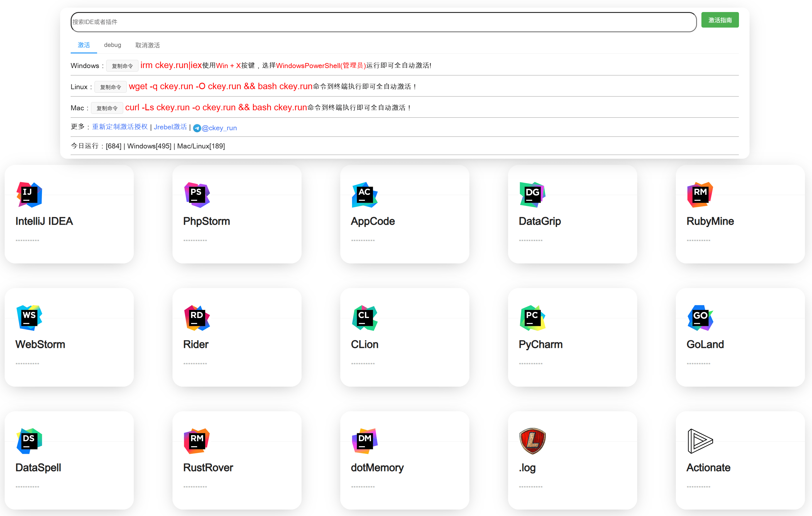Click the .log plugin shield icon
Viewport: 812px width, 516px height.
pos(532,441)
